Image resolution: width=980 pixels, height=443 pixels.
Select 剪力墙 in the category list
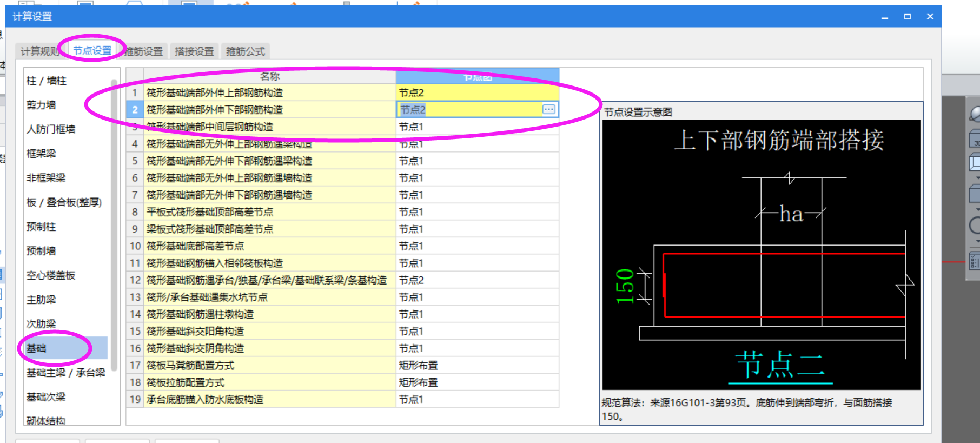tap(41, 105)
